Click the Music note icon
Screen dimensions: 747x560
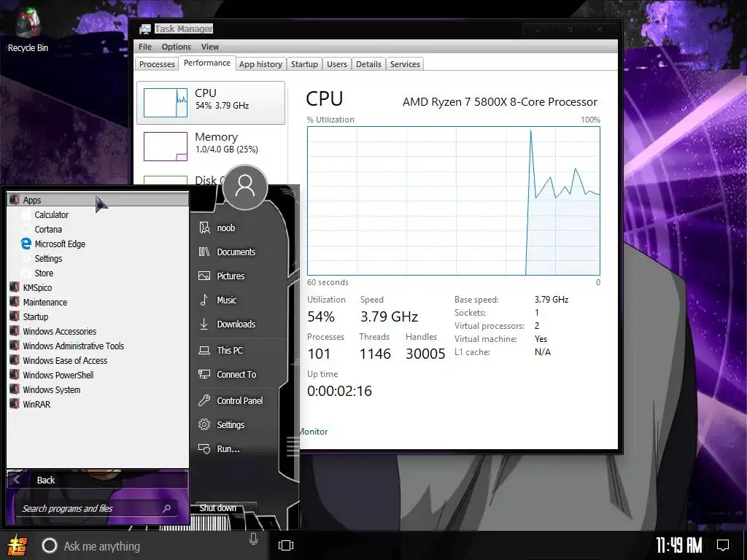(204, 300)
